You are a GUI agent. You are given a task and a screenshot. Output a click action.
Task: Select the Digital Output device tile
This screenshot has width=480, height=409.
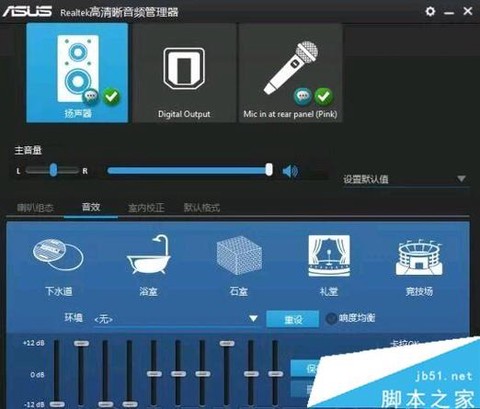(x=184, y=73)
